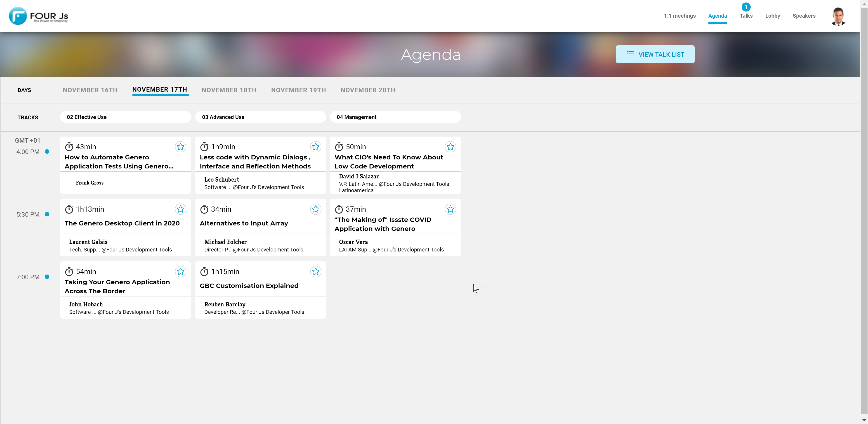
Task: Go to the Agenda nav item
Action: (717, 16)
